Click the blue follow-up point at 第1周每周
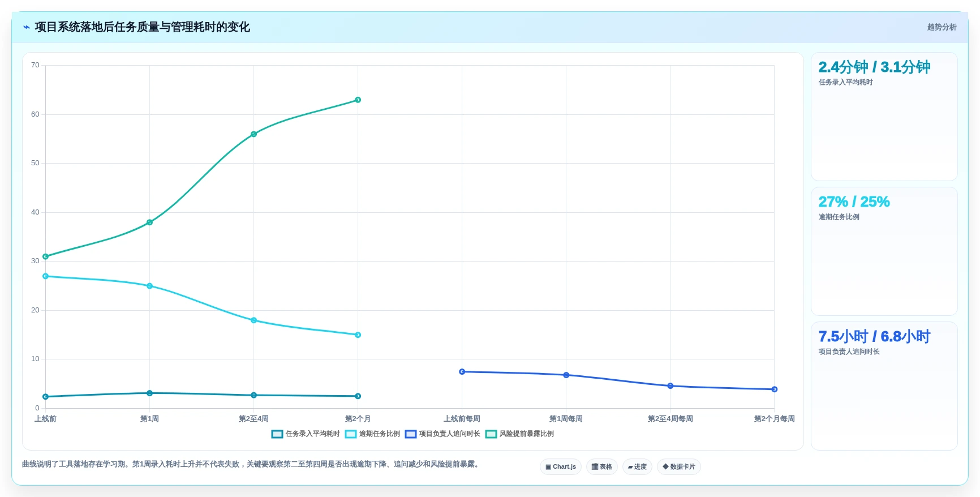980x497 pixels. [566, 375]
